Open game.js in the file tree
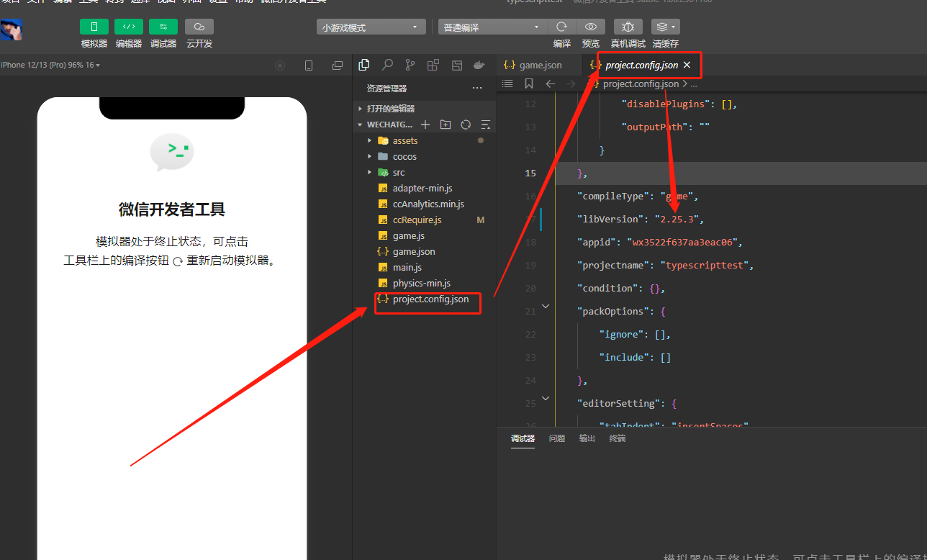The width and height of the screenshot is (927, 560). click(x=425, y=235)
